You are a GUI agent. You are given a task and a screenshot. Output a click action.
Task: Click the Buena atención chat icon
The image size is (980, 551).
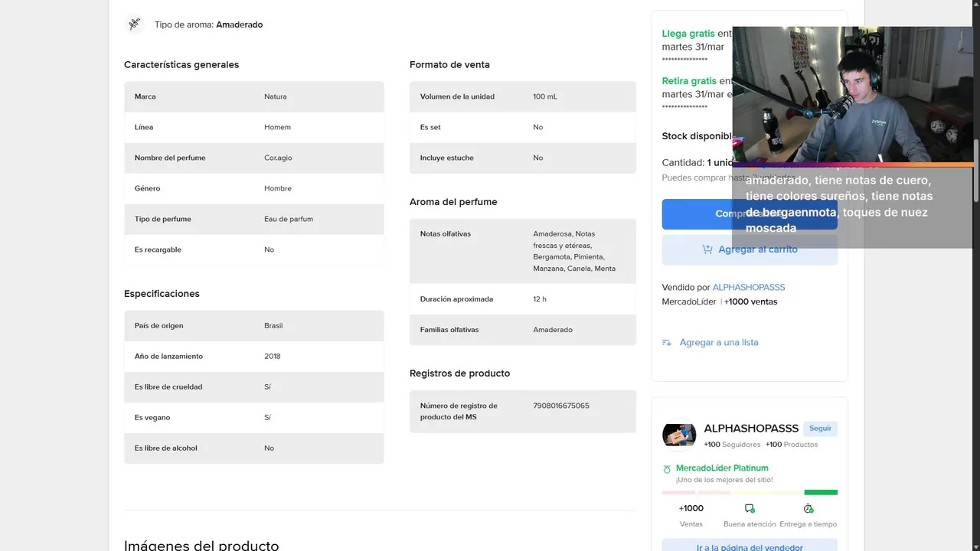coord(750,509)
